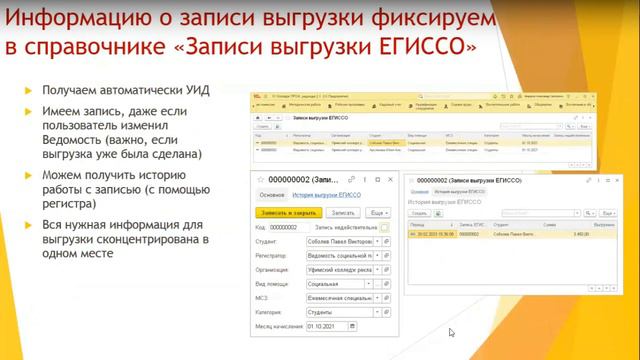Open the kebab menu in left 000000002 card header

tap(364, 180)
